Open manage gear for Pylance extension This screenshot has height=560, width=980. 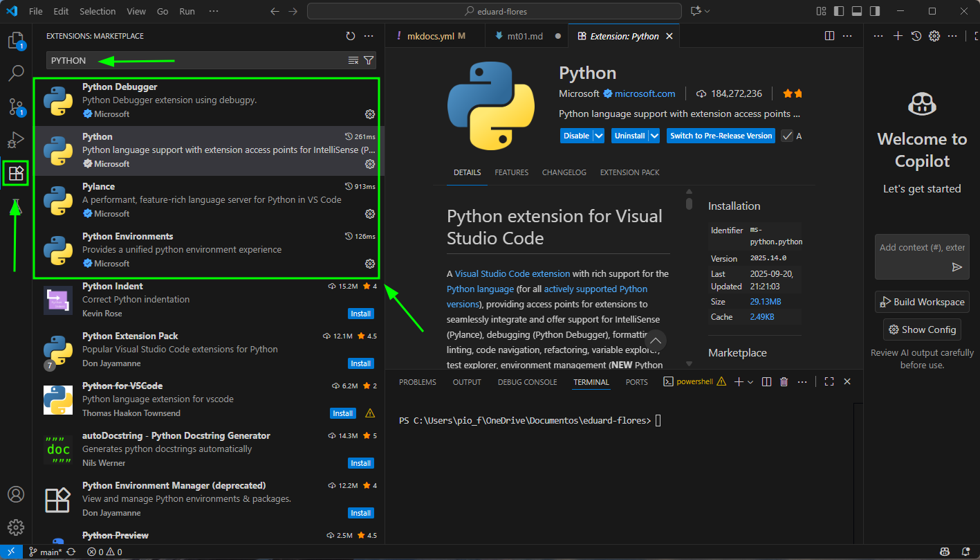tap(370, 214)
